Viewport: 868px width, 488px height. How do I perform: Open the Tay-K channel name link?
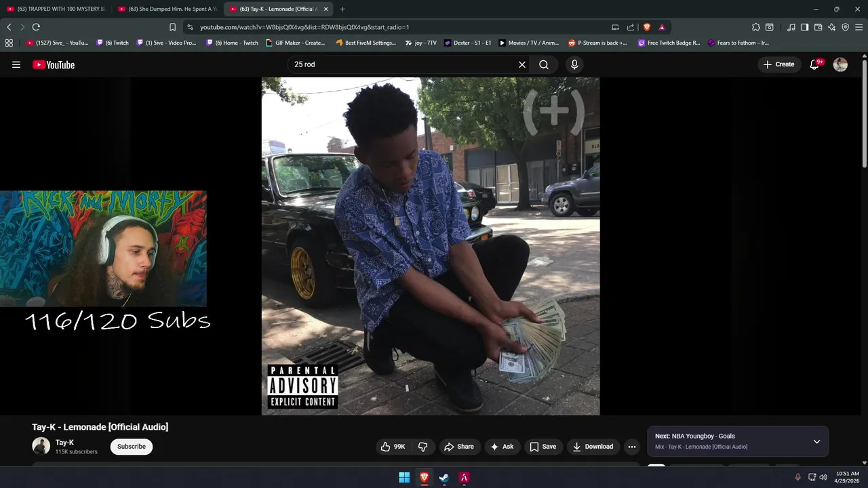64,443
